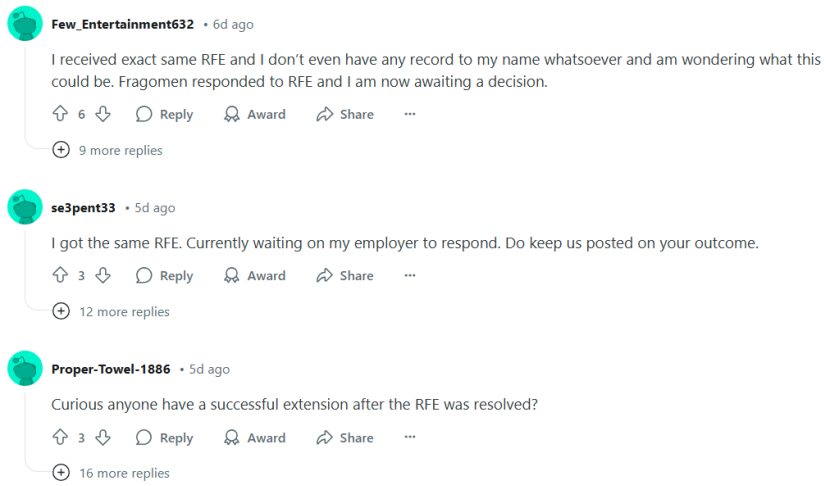Award Few_Entertainment632's comment
Screen dimensions: 830x486
pyautogui.click(x=254, y=114)
